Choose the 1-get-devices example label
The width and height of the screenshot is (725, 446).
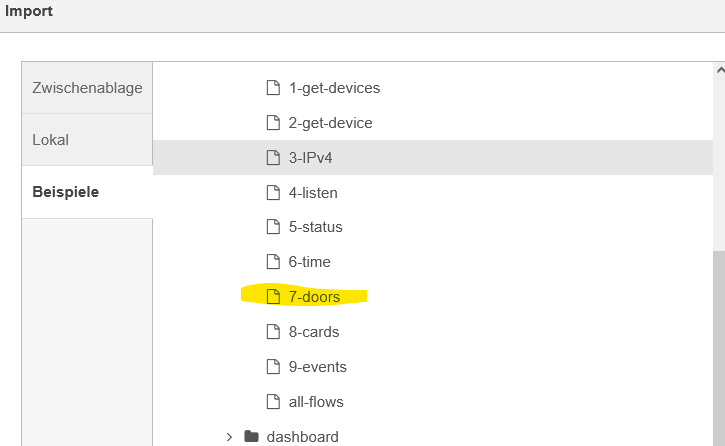coord(334,88)
